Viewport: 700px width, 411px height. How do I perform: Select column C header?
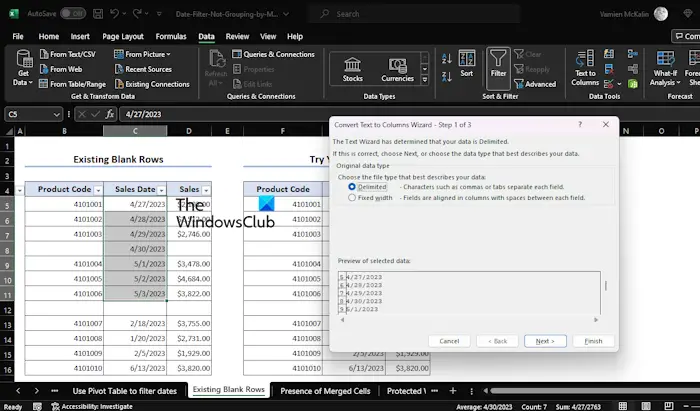coord(135,131)
